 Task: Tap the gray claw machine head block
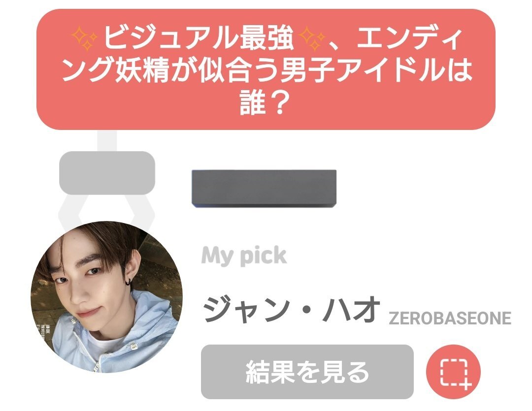pyautogui.click(x=107, y=173)
